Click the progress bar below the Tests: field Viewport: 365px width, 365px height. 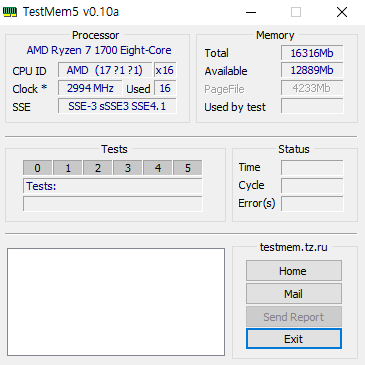(113, 204)
